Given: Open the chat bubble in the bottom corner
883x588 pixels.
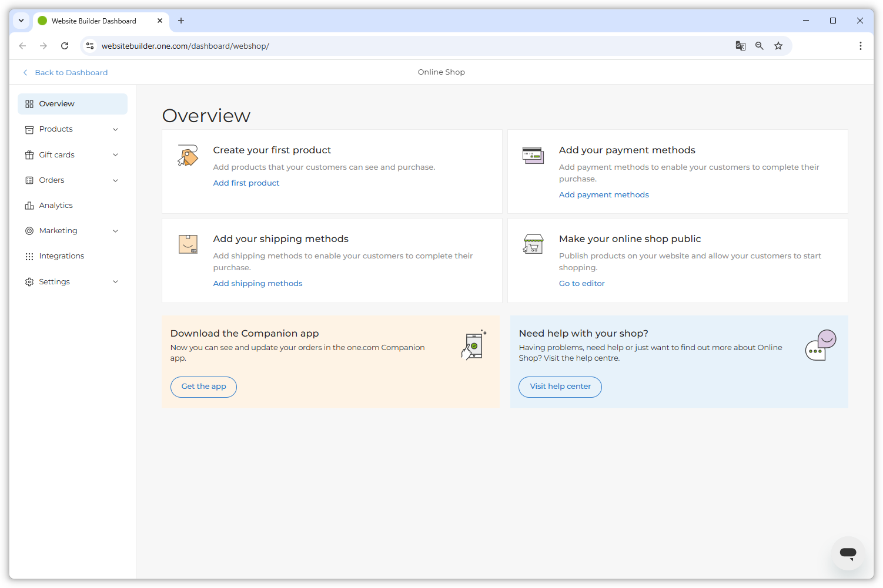Looking at the screenshot, I should coord(848,553).
